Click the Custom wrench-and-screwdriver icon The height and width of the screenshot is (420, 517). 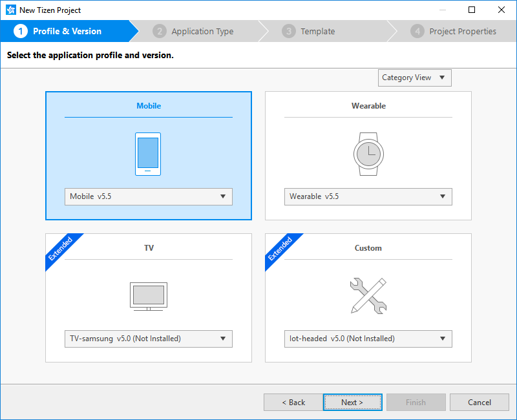(368, 296)
